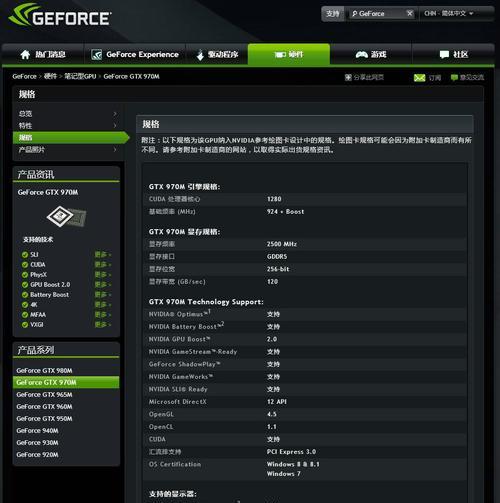Open the more link beside PhysX

coord(103,275)
